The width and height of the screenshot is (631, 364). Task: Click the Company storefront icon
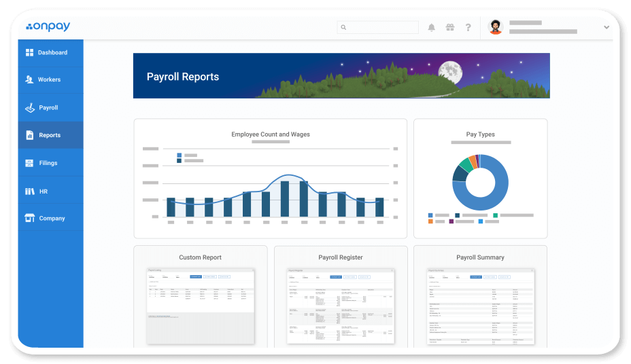(29, 218)
